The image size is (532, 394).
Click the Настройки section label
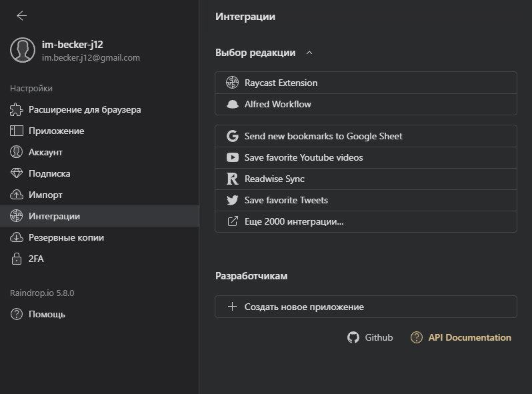tap(31, 89)
